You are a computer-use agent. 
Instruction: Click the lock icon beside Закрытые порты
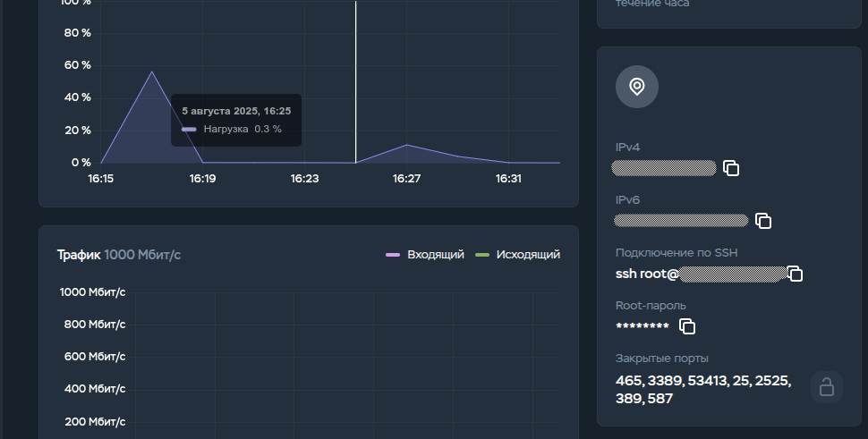point(826,387)
